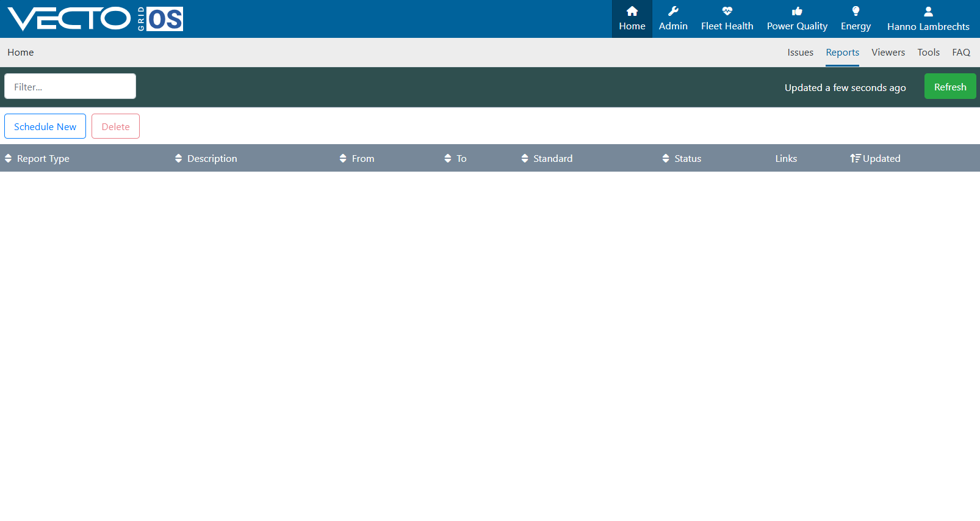Image resolution: width=980 pixels, height=521 pixels.
Task: Click the 'Updated a few seconds ago' text
Action: click(x=845, y=87)
